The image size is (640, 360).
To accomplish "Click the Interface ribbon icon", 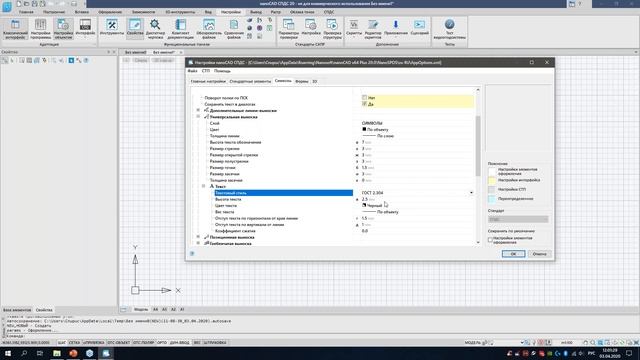I will coord(85,28).
